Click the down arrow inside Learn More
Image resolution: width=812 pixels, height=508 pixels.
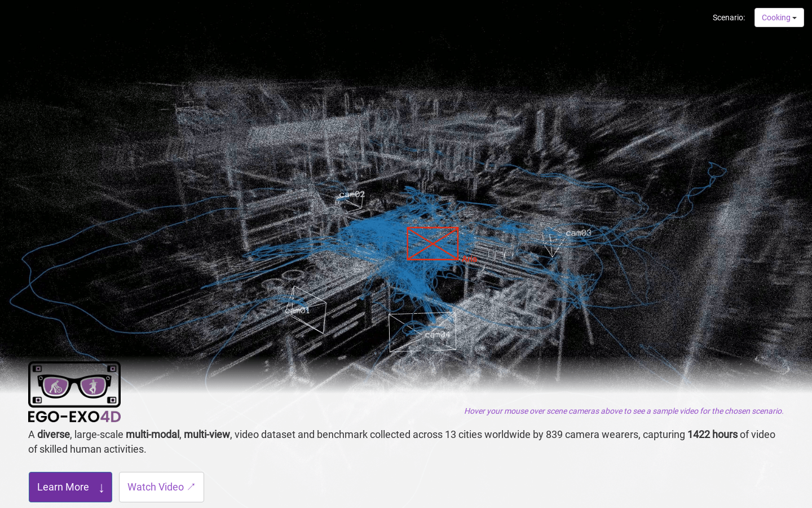pyautogui.click(x=101, y=488)
